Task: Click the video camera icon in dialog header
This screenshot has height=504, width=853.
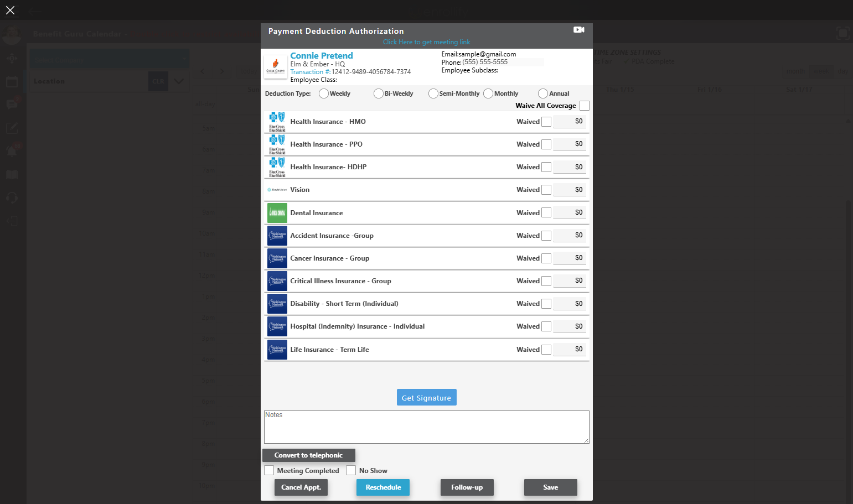Action: (578, 30)
